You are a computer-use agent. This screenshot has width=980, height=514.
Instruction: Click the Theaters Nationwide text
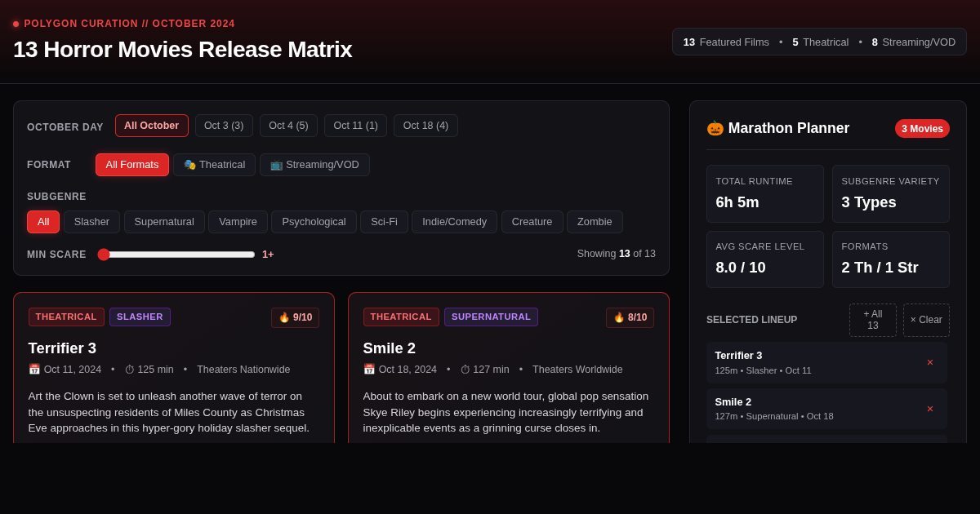coord(243,370)
